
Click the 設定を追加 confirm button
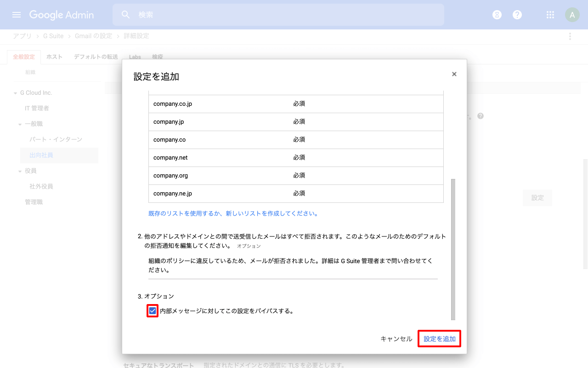pos(440,339)
